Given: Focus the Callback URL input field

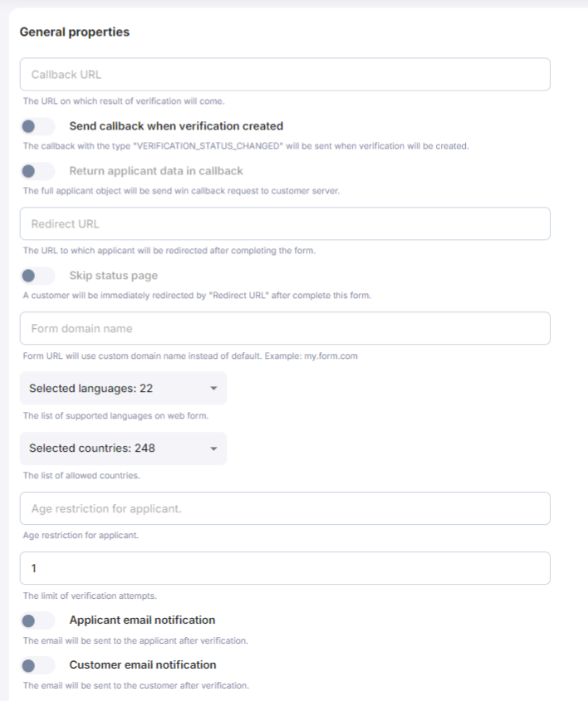Looking at the screenshot, I should [x=285, y=75].
